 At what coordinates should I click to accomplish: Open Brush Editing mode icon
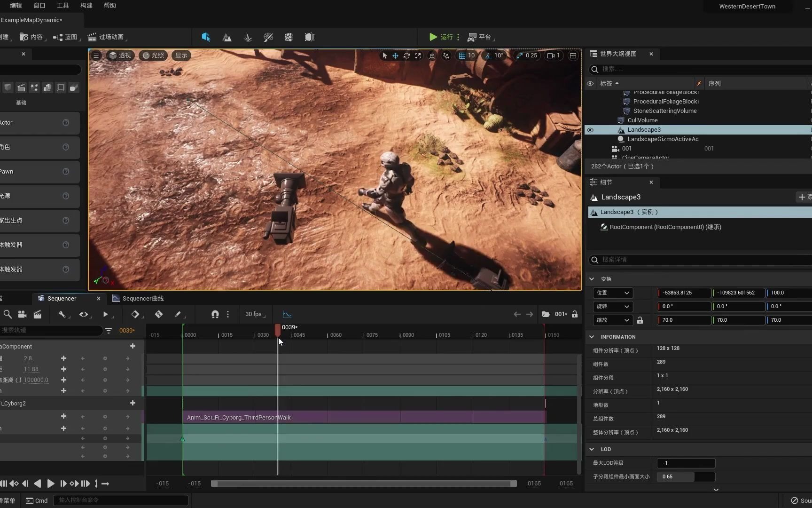[x=310, y=37]
